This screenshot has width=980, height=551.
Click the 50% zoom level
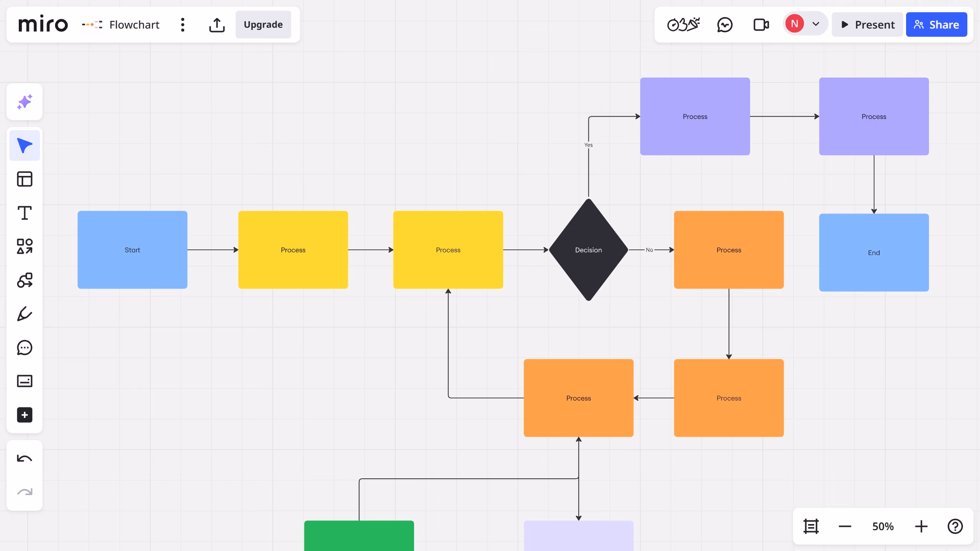click(883, 526)
